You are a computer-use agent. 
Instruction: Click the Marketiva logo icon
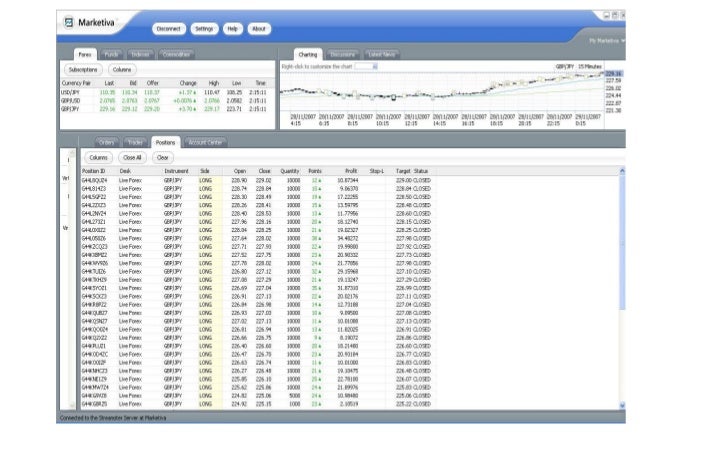pyautogui.click(x=69, y=22)
